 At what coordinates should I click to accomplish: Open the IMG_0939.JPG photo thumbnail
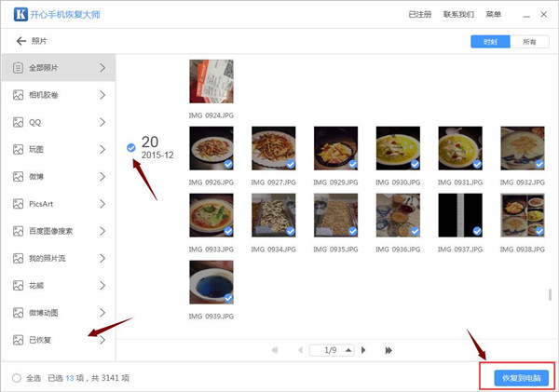pyautogui.click(x=211, y=282)
